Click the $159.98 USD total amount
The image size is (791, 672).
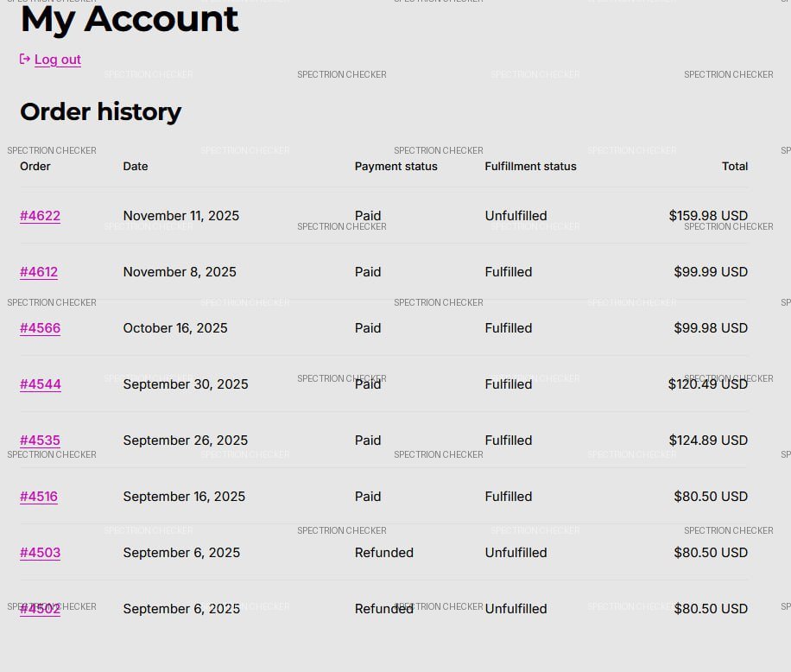tap(708, 216)
